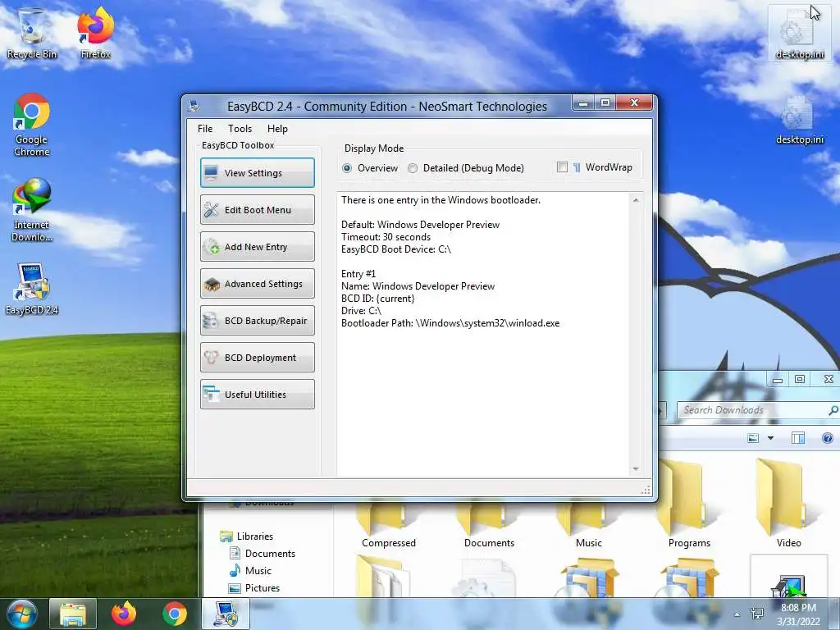Click the 'EasyBCD Boot Device: C:\' line
Screen dimensions: 840x630
396,249
